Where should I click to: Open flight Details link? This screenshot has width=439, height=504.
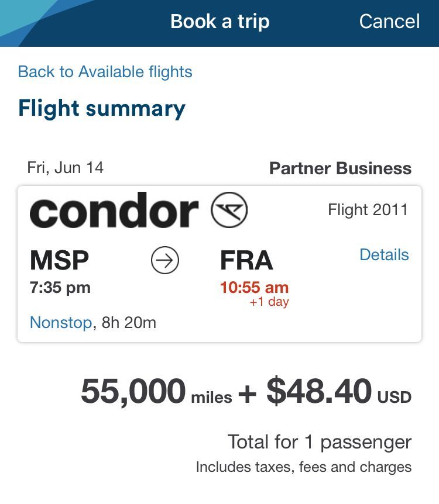[385, 254]
